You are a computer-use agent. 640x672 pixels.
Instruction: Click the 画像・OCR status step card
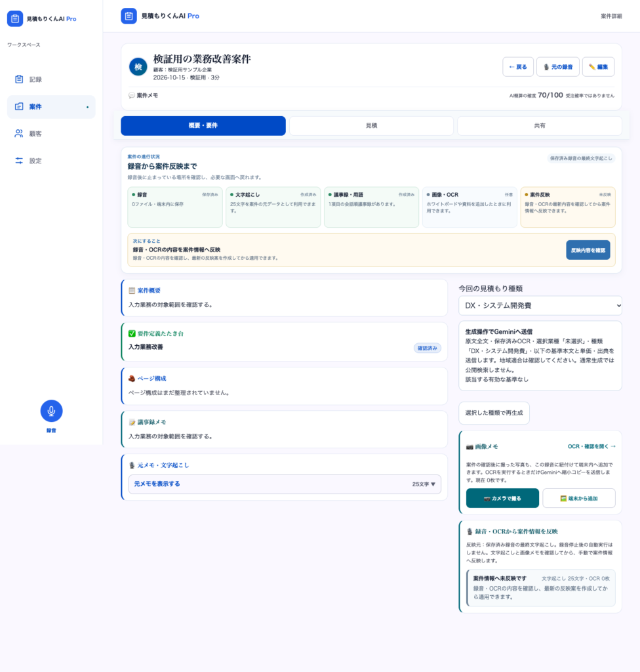470,207
